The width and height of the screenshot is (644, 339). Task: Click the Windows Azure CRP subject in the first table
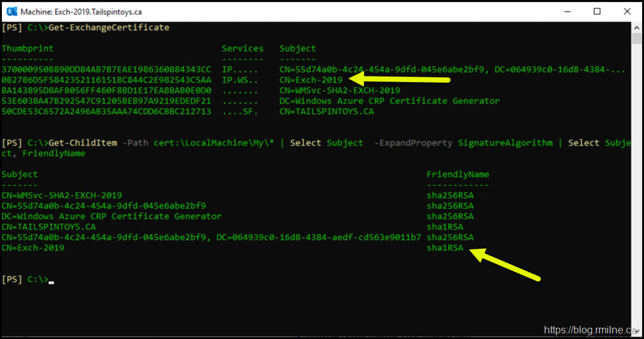point(390,101)
